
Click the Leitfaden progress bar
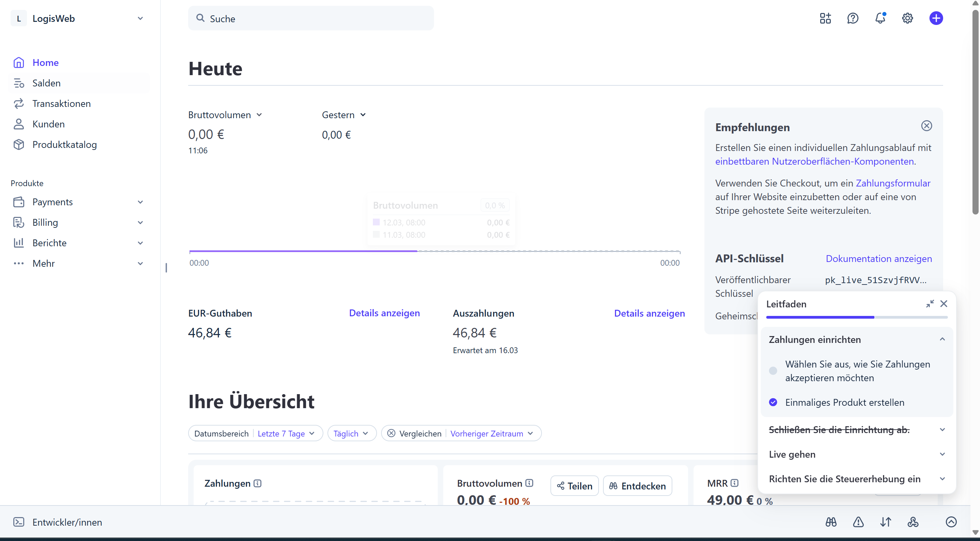pyautogui.click(x=856, y=317)
